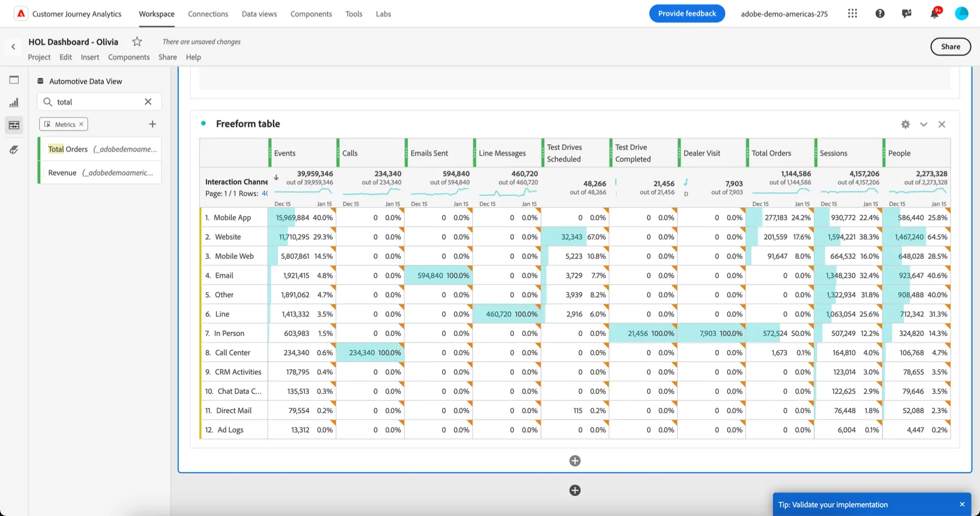This screenshot has height=516, width=980.
Task: Open the Data views tab
Action: click(x=259, y=14)
